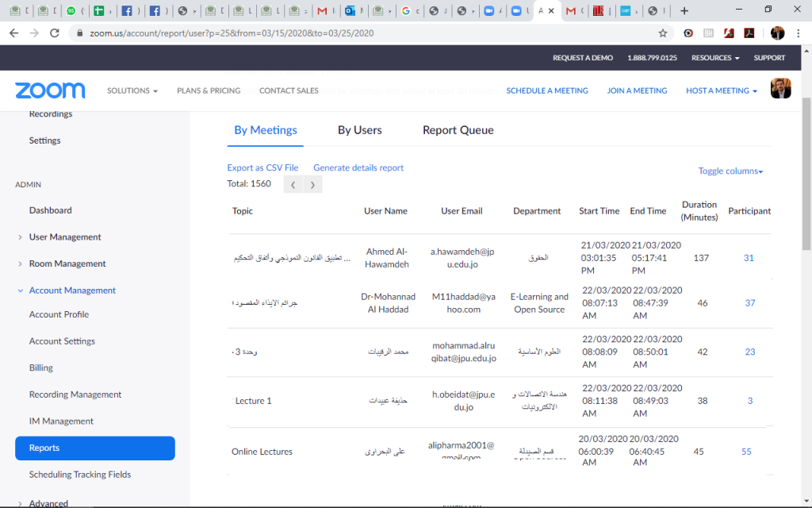This screenshot has width=812, height=508.
Task: Open the Toggle columns dropdown
Action: 730,171
